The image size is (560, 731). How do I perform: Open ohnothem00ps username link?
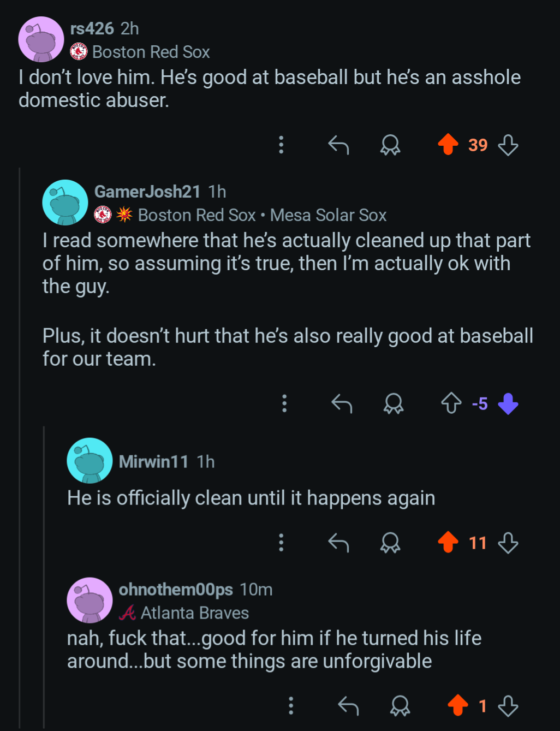(175, 590)
